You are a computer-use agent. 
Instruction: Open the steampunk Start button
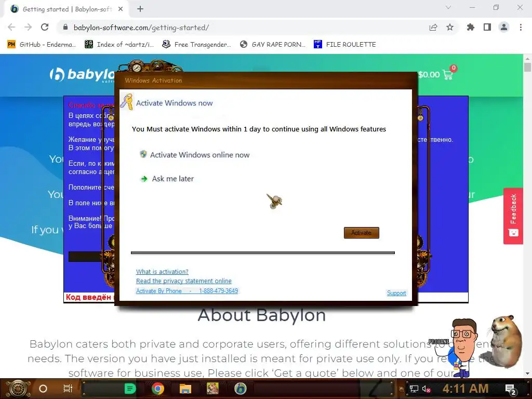coord(17,389)
